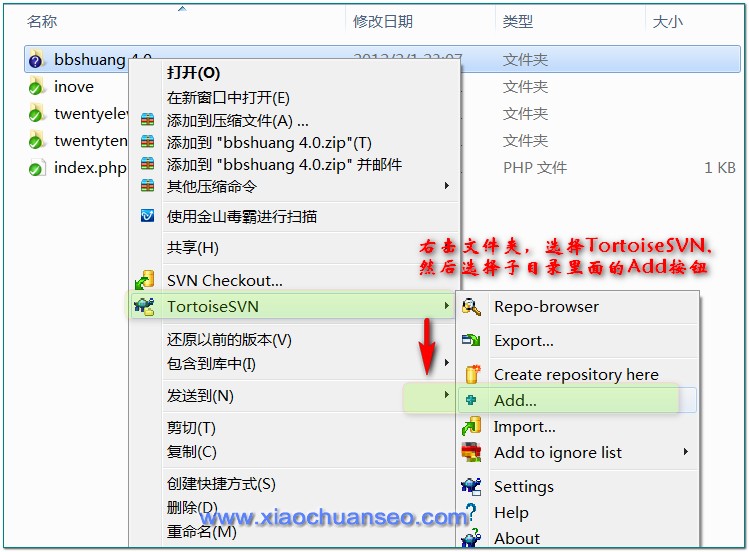Open 包含到库中(I) entry

pyautogui.click(x=211, y=364)
